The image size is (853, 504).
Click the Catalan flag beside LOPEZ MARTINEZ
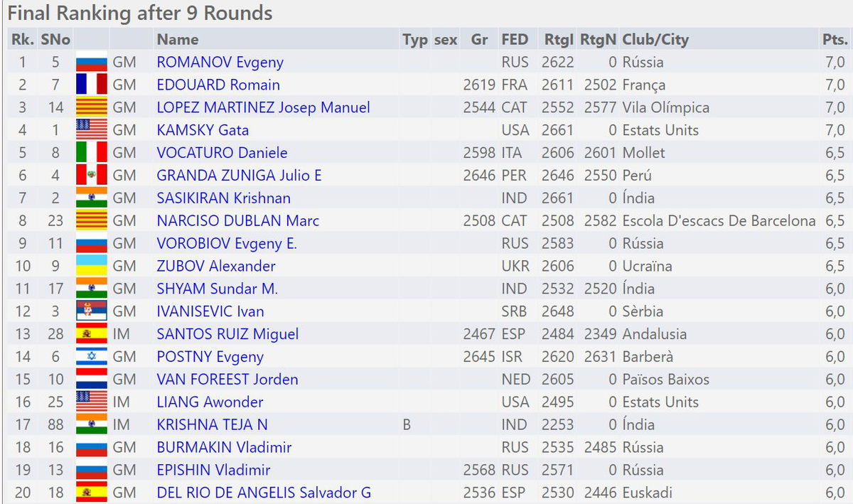(x=91, y=108)
